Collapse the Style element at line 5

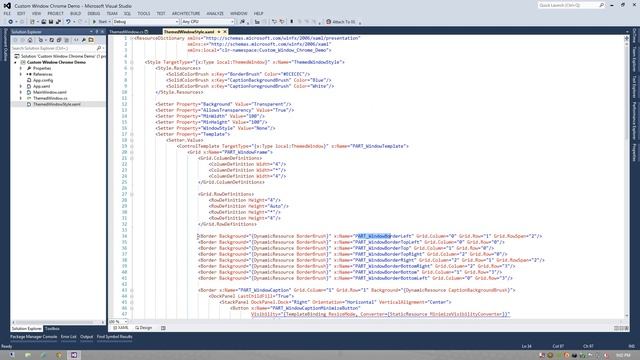coord(131,62)
